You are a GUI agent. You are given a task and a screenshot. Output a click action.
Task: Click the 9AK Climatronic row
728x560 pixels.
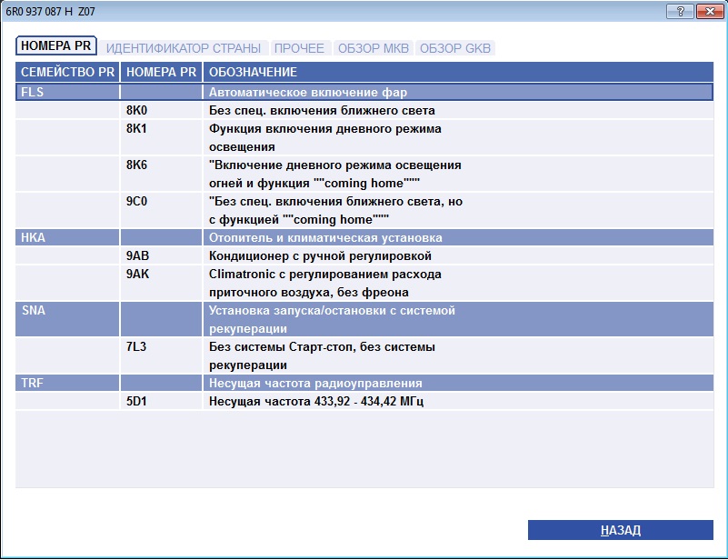coord(364,283)
